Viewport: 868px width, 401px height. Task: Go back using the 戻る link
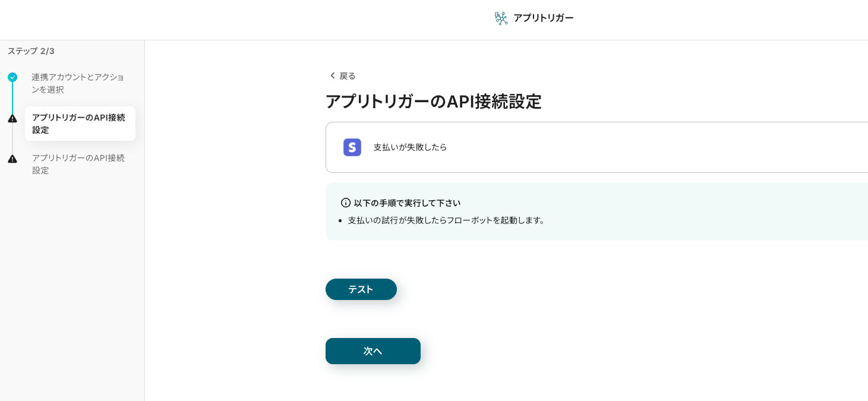[347, 75]
